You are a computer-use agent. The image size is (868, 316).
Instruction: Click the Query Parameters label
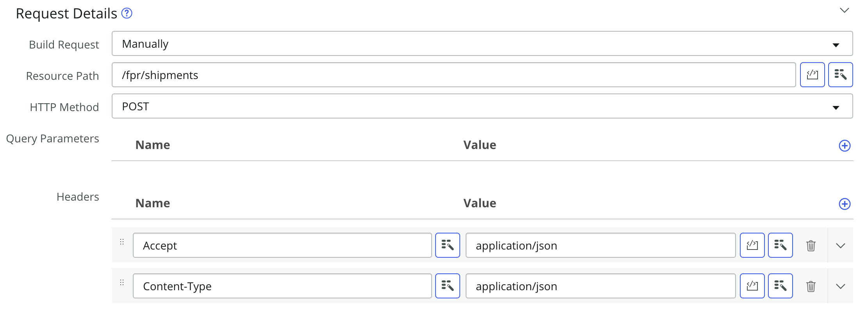(x=53, y=139)
